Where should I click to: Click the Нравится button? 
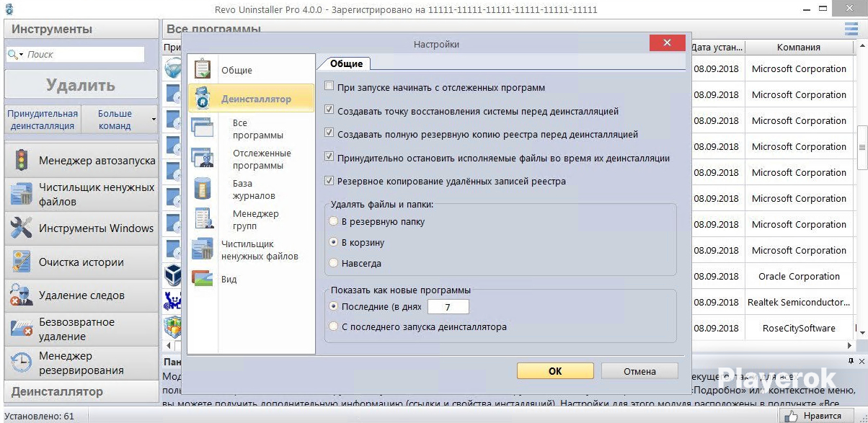point(816,416)
